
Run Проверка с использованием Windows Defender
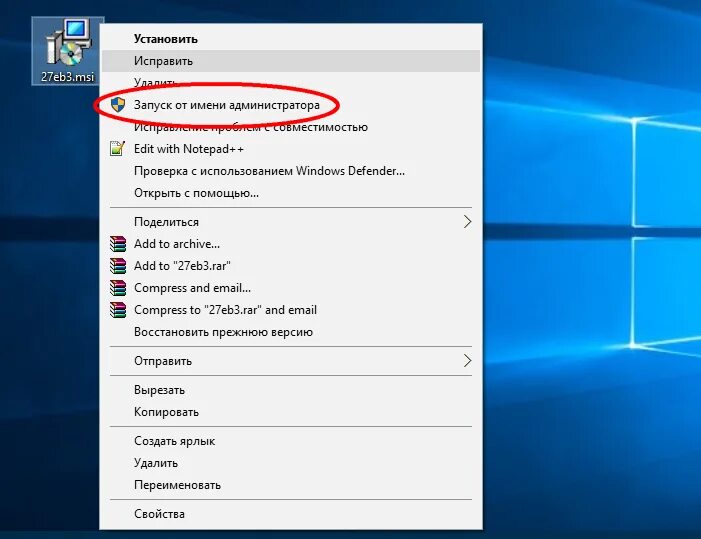(291, 171)
